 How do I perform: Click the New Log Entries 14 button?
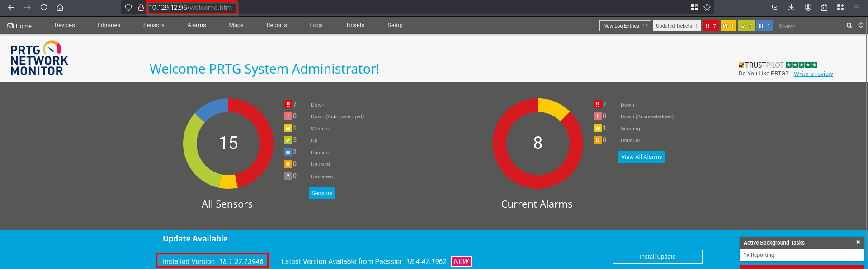[625, 26]
